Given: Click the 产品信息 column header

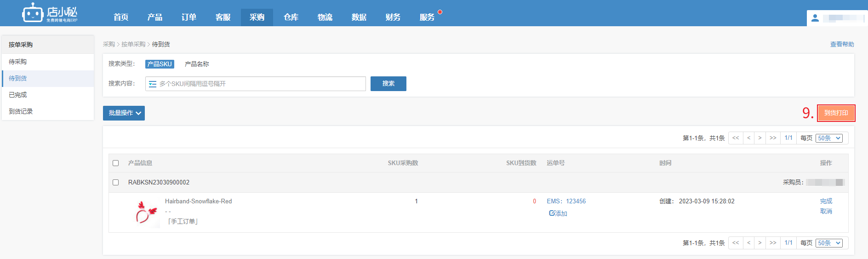Looking at the screenshot, I should [140, 163].
